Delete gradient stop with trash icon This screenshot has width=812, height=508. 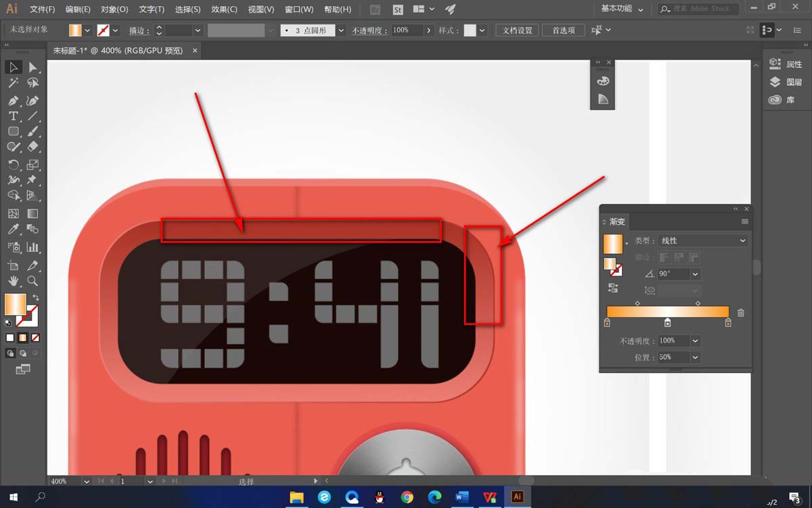(741, 313)
